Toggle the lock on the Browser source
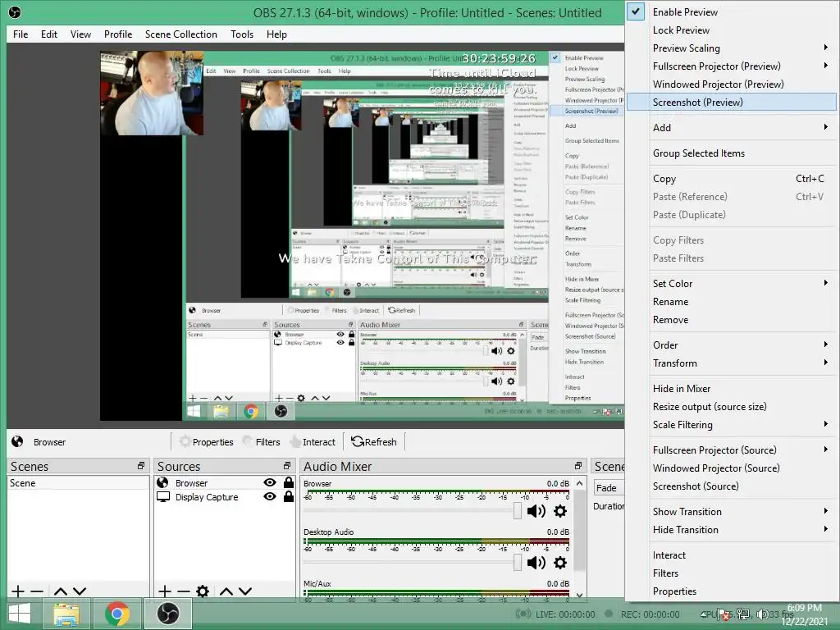Image resolution: width=840 pixels, height=630 pixels. point(289,482)
